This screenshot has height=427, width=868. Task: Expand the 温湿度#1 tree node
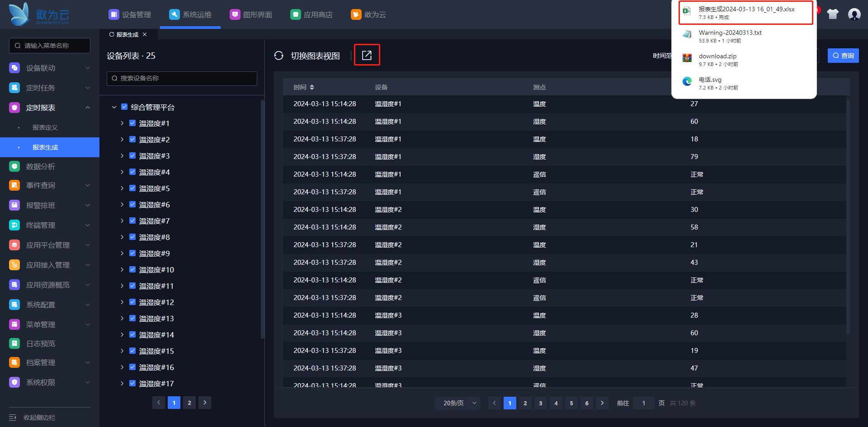pyautogui.click(x=122, y=123)
